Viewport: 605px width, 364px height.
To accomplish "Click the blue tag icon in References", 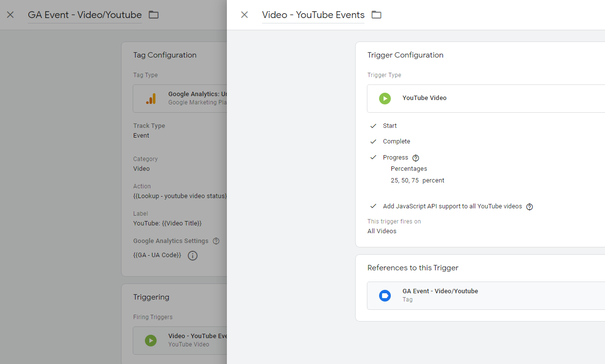I will coord(385,296).
